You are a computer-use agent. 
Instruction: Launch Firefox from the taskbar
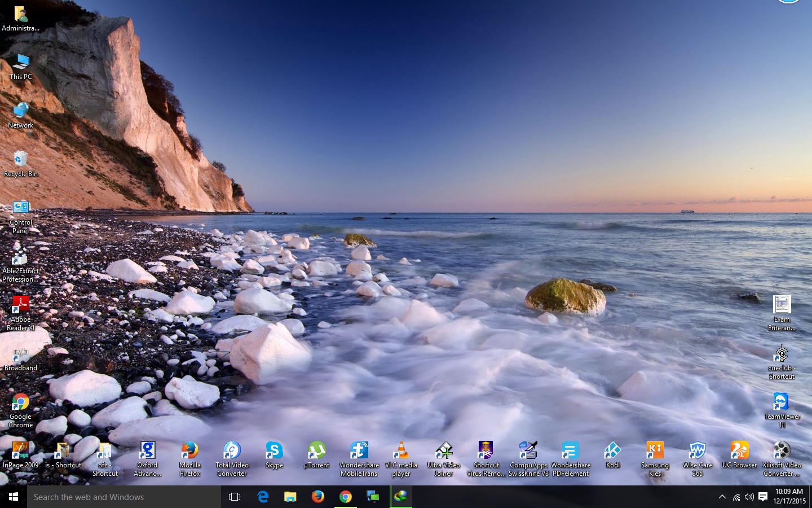(x=317, y=497)
